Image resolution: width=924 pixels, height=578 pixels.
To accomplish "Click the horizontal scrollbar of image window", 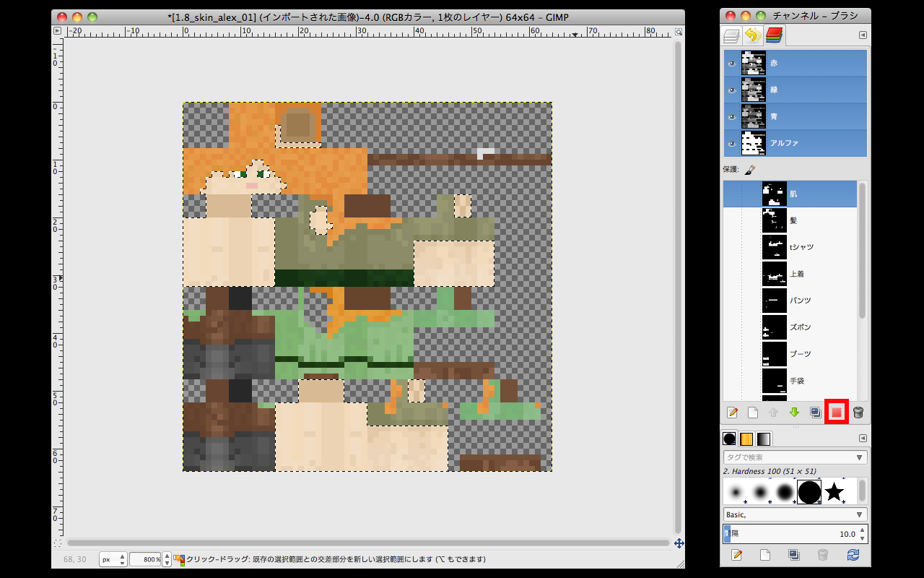I will tap(368, 543).
